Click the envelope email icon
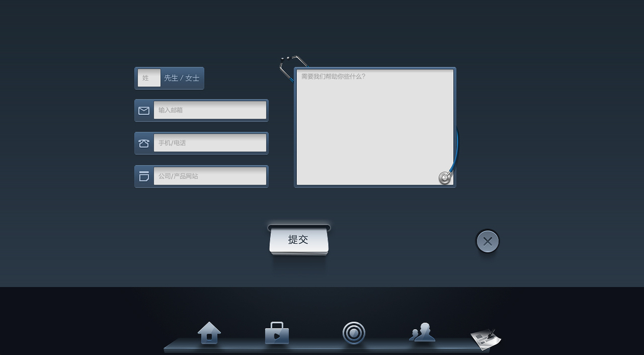This screenshot has width=644, height=355. [144, 111]
